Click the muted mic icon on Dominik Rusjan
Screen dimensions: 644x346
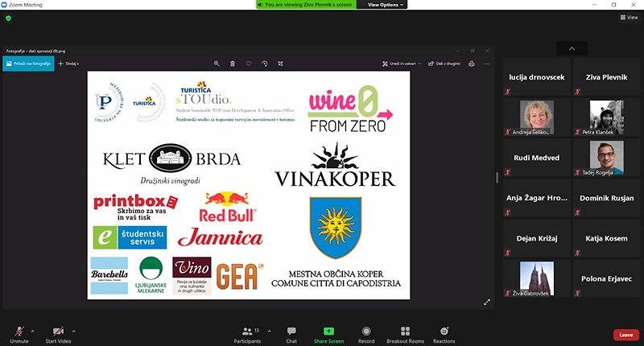click(578, 212)
